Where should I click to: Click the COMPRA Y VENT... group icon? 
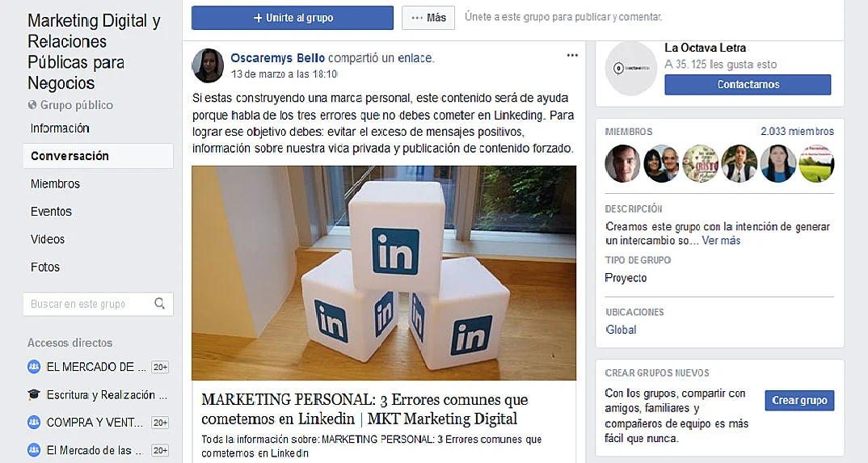click(x=34, y=422)
